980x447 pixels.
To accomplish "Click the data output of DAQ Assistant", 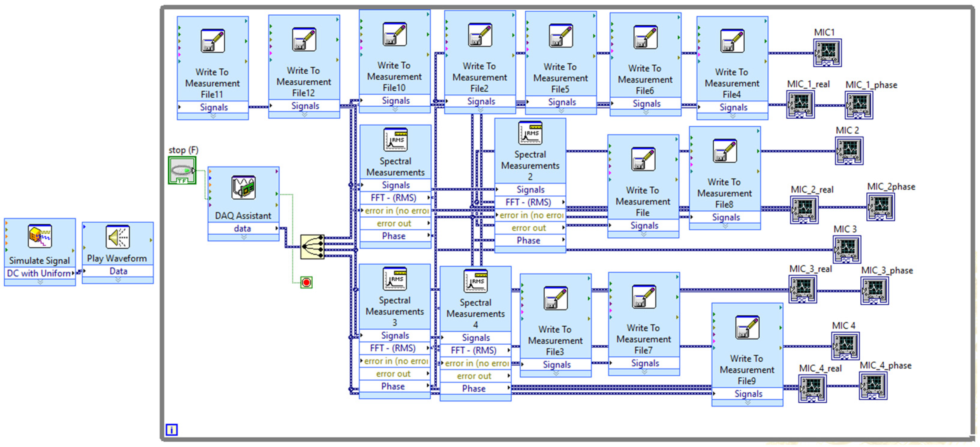I will (x=243, y=228).
